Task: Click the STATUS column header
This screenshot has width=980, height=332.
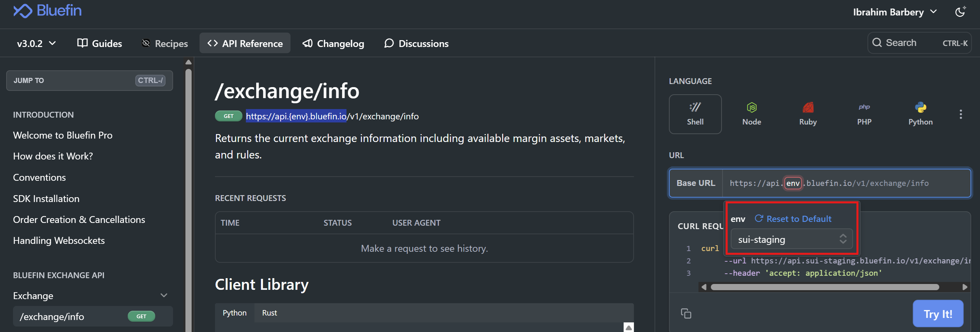Action: point(338,223)
